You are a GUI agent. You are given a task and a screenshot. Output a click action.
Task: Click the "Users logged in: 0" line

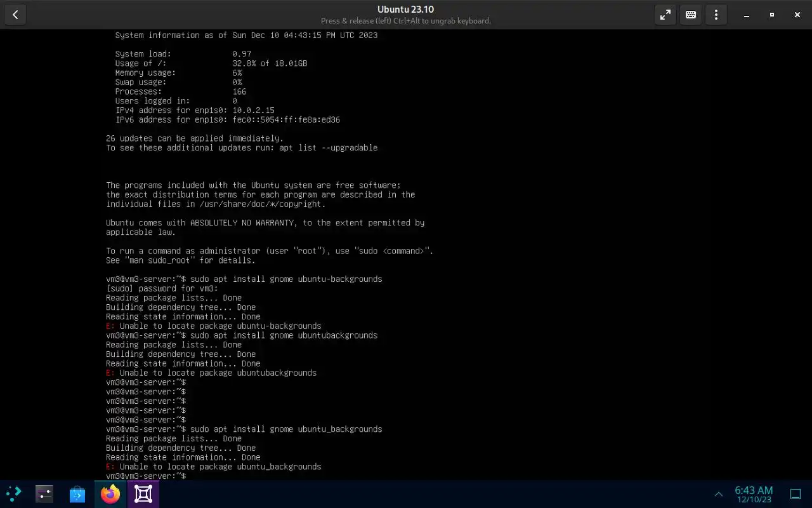[x=176, y=101]
